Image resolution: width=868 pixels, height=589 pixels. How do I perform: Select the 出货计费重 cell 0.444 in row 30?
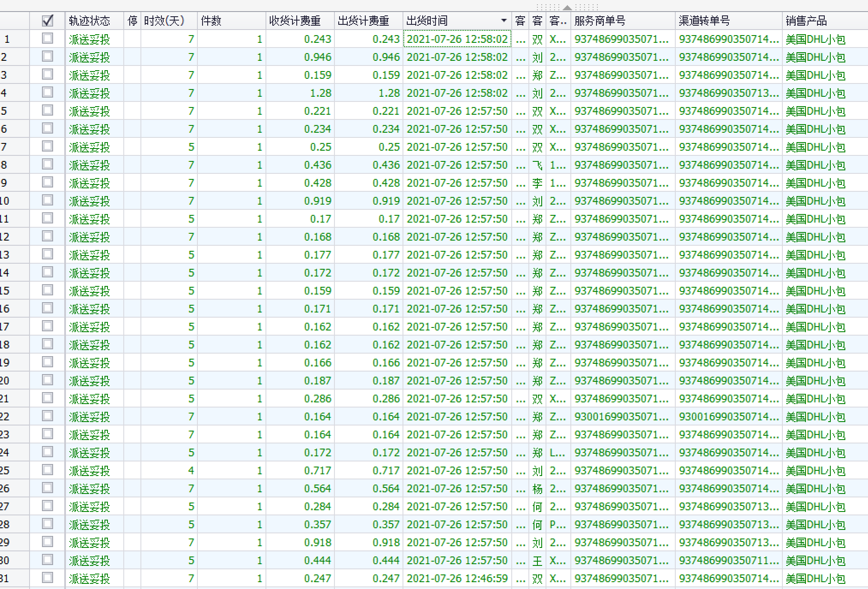(368, 560)
